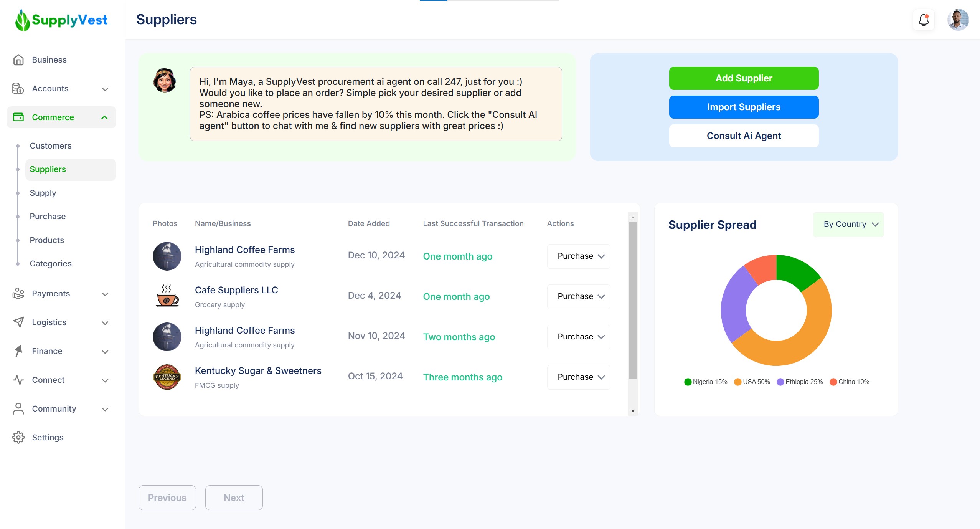Select Products in Commerce submenu
The height and width of the screenshot is (529, 980).
pos(47,240)
